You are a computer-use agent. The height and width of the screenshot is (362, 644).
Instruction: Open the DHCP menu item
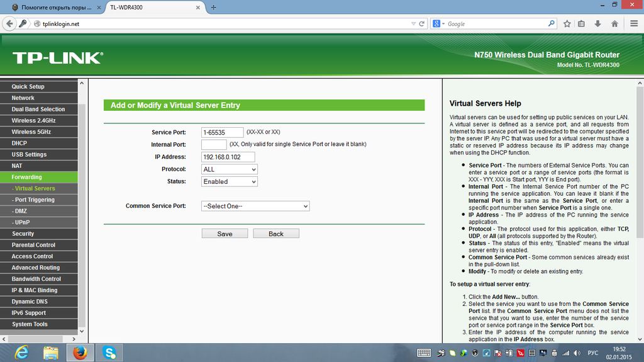point(38,143)
